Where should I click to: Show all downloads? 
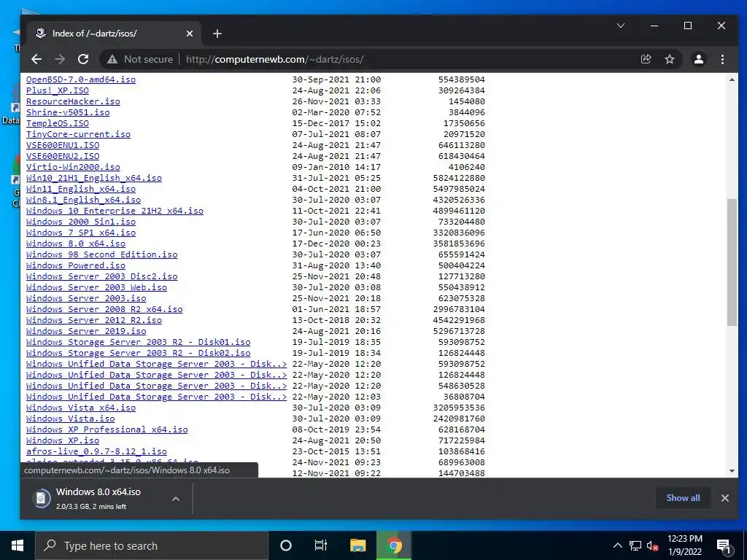click(x=683, y=497)
